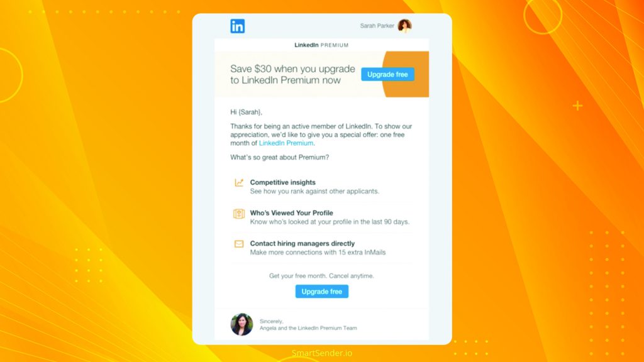The image size is (644, 362).
Task: Open the LinkedIn Premium hyperlink
Action: pyautogui.click(x=286, y=143)
